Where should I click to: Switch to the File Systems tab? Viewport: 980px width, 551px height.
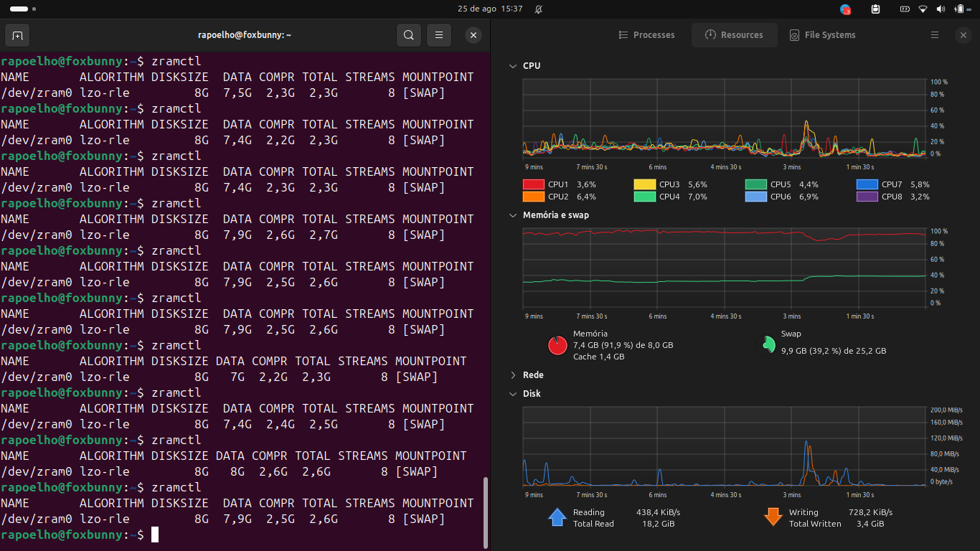click(822, 35)
